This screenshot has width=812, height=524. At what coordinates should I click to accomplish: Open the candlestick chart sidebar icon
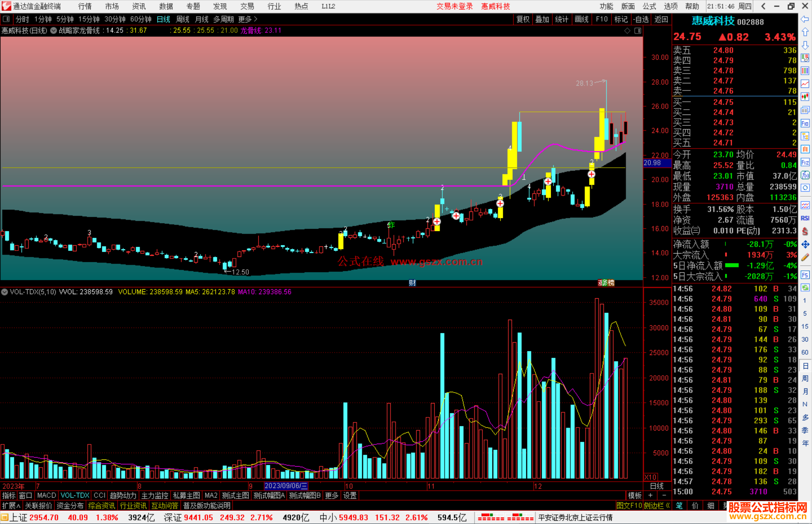(805, 97)
